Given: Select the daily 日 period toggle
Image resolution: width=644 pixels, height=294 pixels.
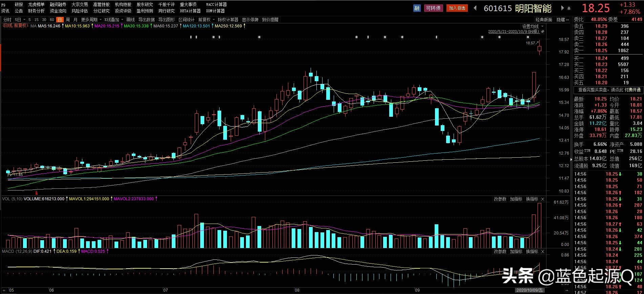Looking at the screenshot, I should tap(60, 20).
